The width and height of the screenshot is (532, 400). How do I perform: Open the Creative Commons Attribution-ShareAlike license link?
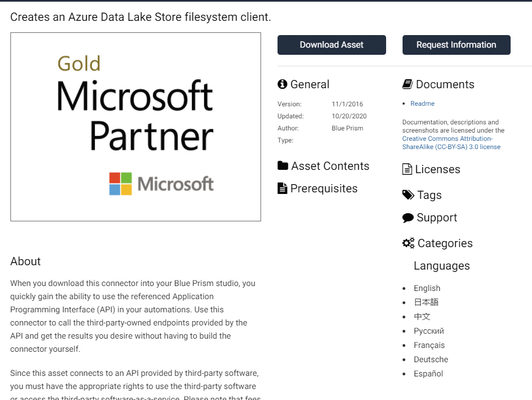[451, 143]
